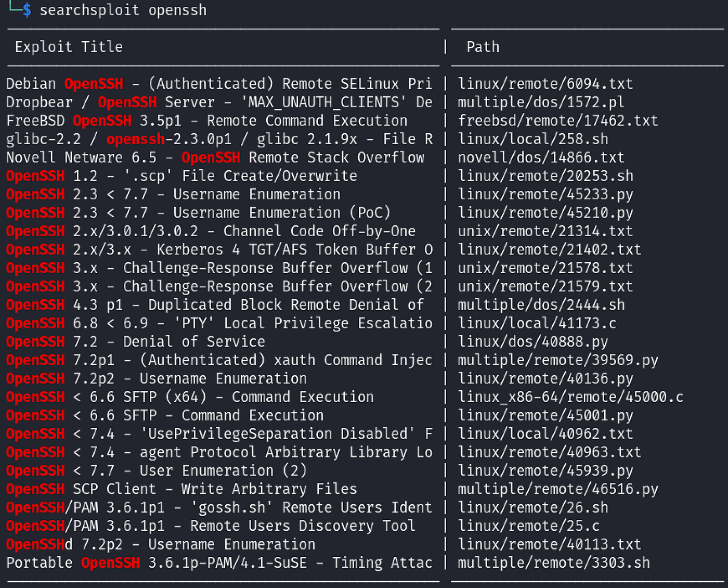Click 'OpenSSH < 6.6 SFTP (x64) - Command Execution'
Image resolution: width=728 pixels, height=588 pixels.
click(190, 397)
